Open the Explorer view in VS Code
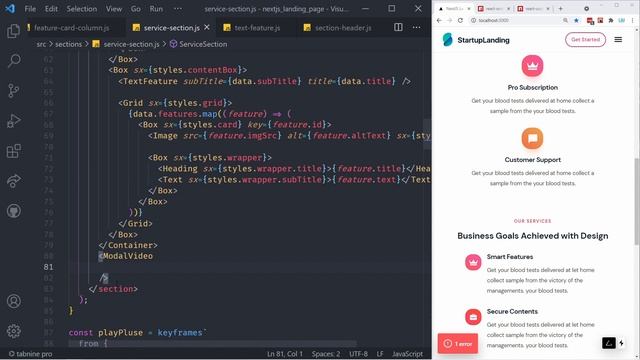Screen dimensions: 640x360 pyautogui.click(x=13, y=31)
